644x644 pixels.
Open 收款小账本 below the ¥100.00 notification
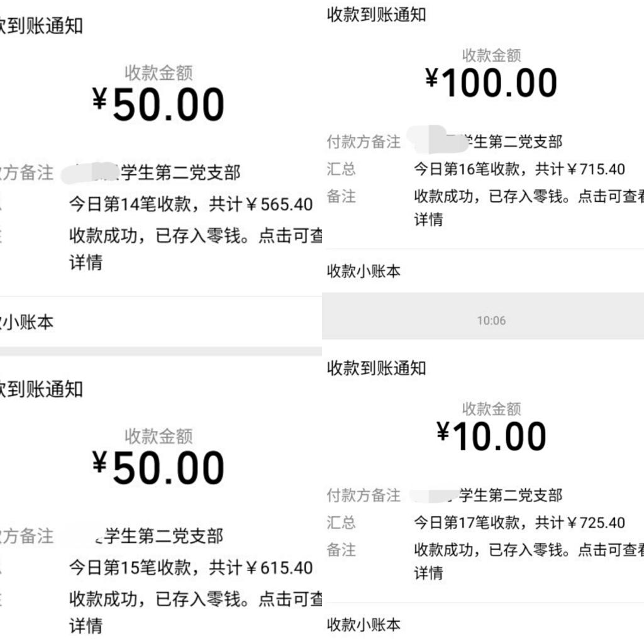[x=364, y=272]
